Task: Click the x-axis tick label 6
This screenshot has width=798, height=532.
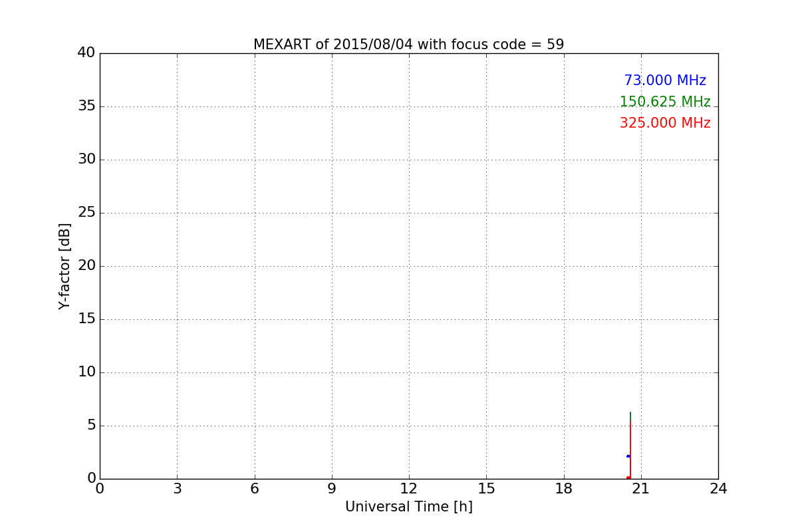Action: tap(254, 489)
